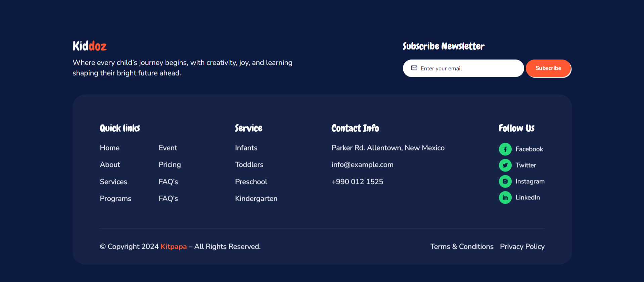Select the Infants service link
This screenshot has height=282, width=644.
coord(246,148)
